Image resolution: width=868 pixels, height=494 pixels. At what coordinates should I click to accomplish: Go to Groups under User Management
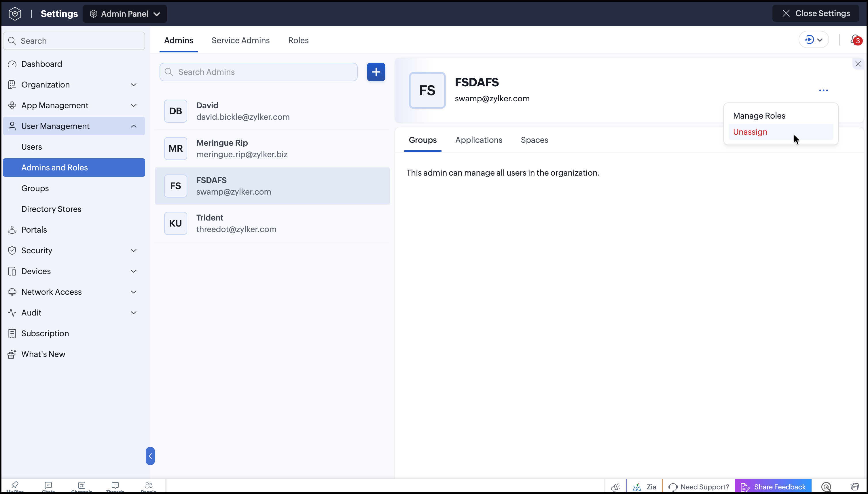point(74,188)
